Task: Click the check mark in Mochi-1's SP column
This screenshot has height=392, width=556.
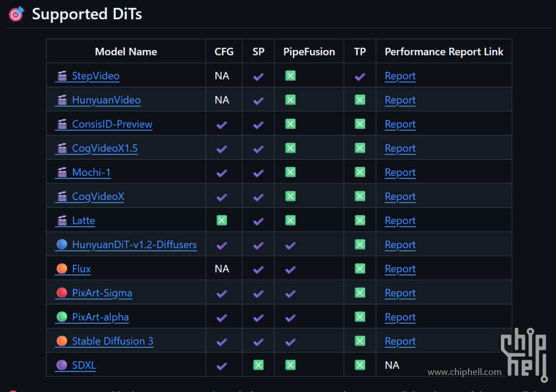Action: [258, 173]
